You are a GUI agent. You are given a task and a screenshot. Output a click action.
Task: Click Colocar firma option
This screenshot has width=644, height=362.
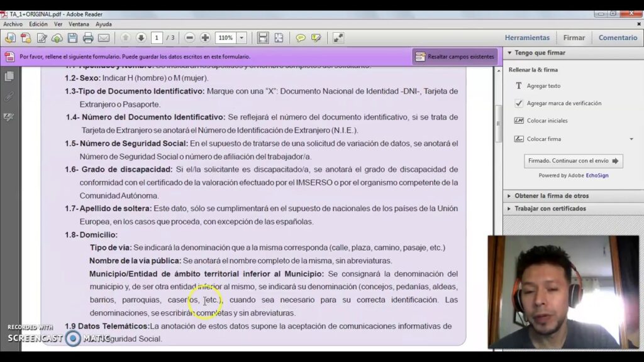(x=544, y=139)
